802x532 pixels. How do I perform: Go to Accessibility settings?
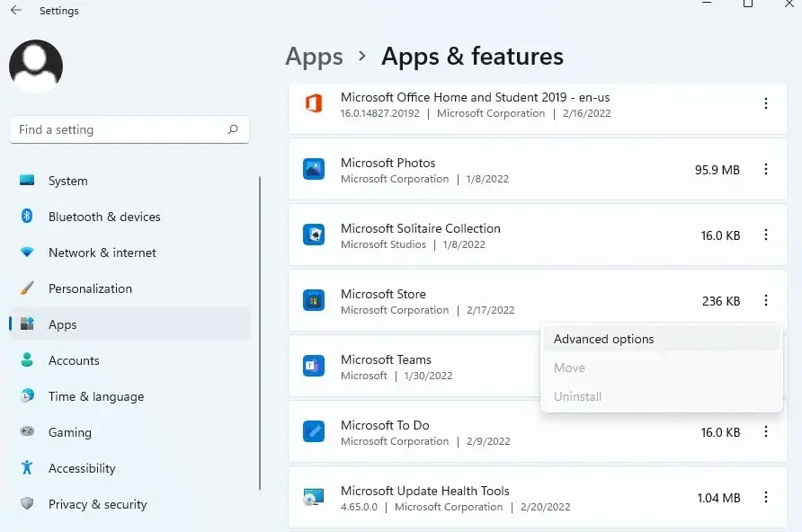pos(129,467)
